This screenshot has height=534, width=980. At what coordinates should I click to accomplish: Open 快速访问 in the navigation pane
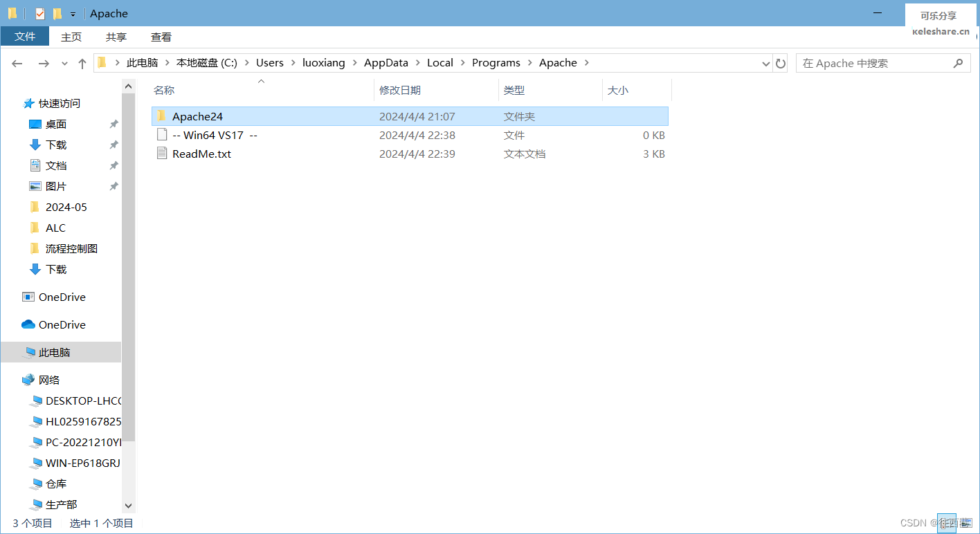click(60, 103)
